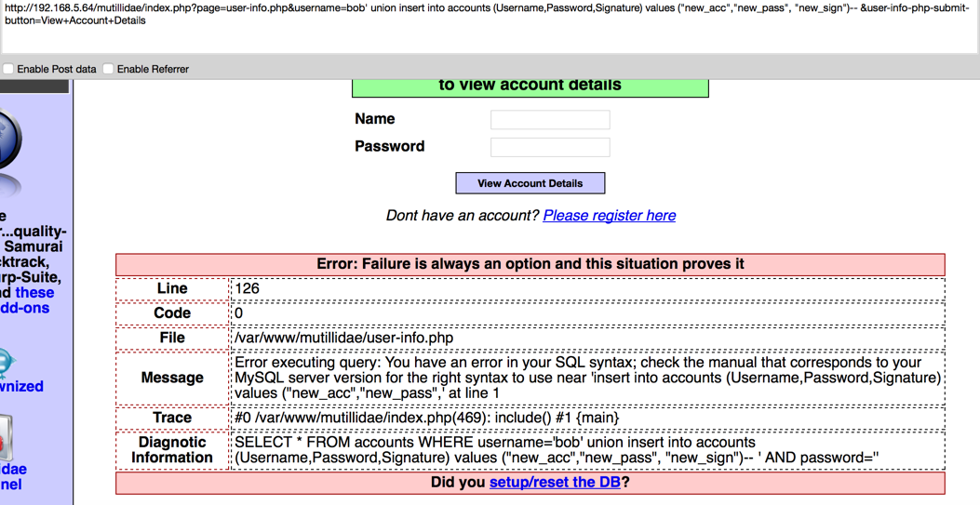Click the 'File' row label
The width and height of the screenshot is (980, 505).
coord(172,338)
